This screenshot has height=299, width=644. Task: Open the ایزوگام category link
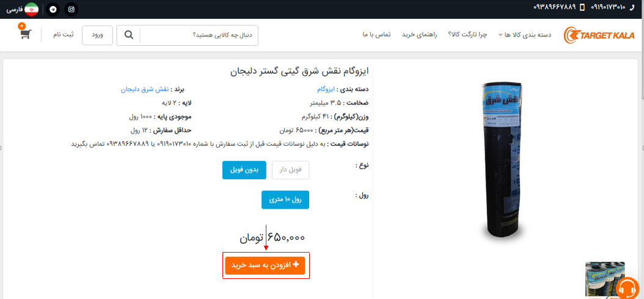point(326,88)
